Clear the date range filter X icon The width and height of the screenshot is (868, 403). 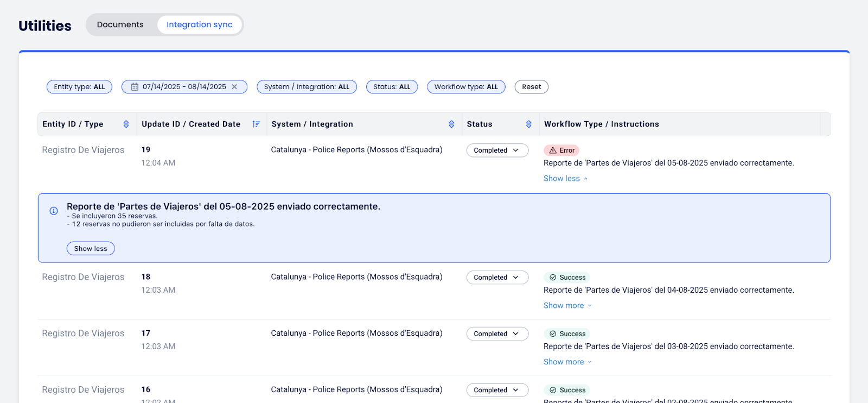234,87
